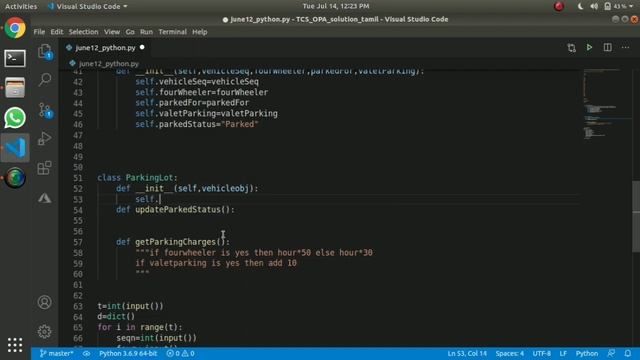Click red recording indicator in top bar
The width and height of the screenshot is (640, 360).
tap(559, 6)
